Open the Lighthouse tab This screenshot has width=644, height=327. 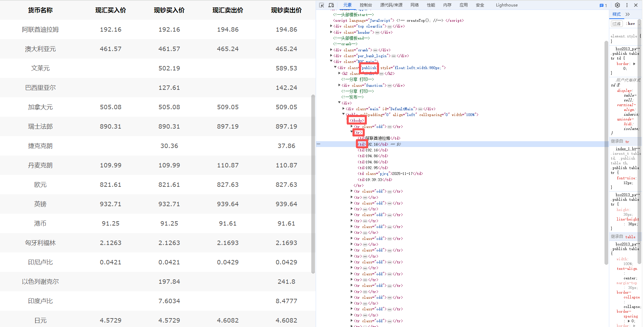click(x=507, y=5)
